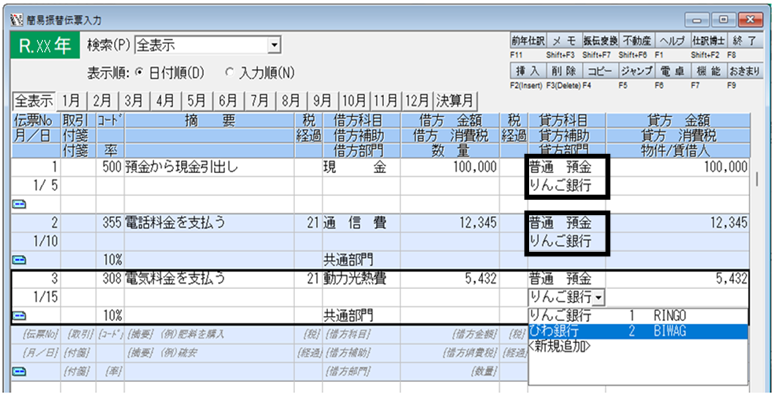This screenshot has width=773, height=393.
Task: Open 仕訳博士 button
Action: click(708, 41)
